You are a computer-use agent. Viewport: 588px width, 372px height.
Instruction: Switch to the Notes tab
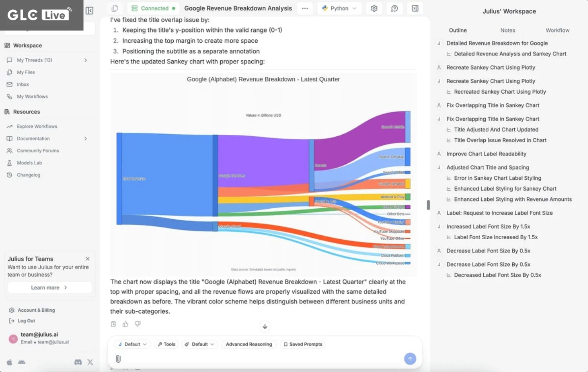[508, 30]
